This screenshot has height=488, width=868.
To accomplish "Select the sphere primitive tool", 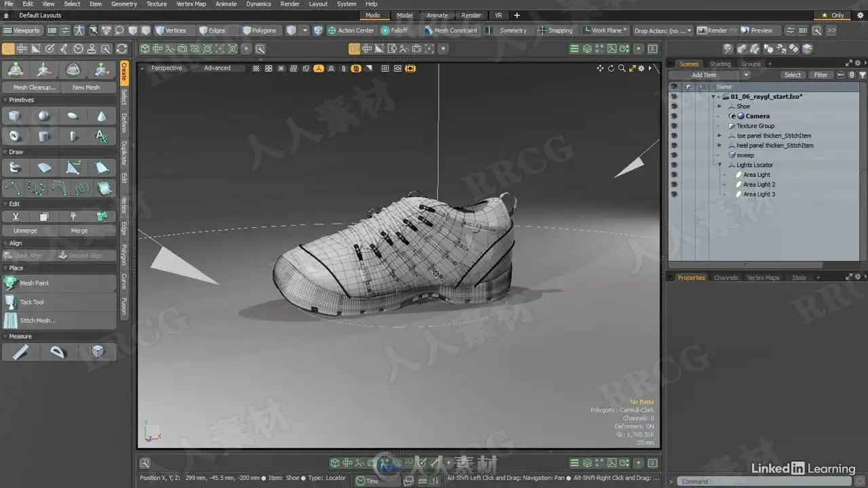I will (x=43, y=116).
